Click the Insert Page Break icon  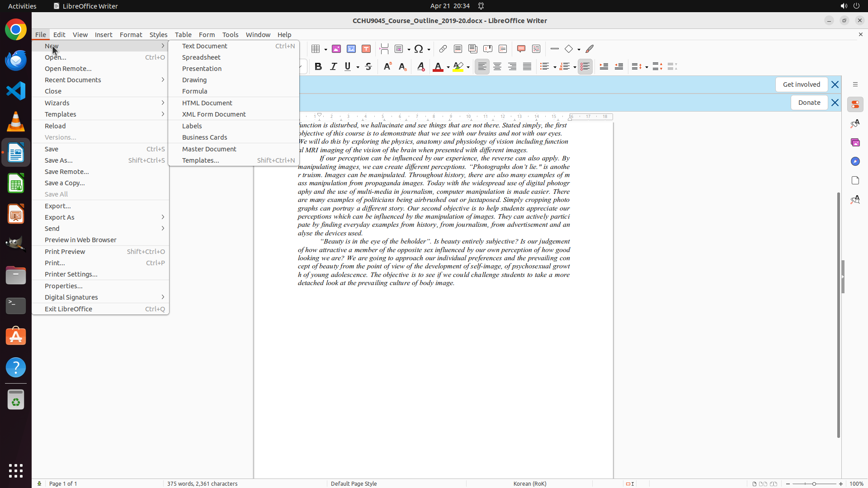pyautogui.click(x=384, y=49)
